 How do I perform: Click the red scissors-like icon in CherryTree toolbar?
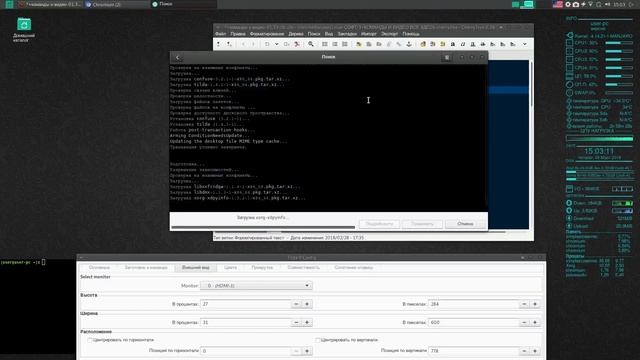(x=297, y=44)
